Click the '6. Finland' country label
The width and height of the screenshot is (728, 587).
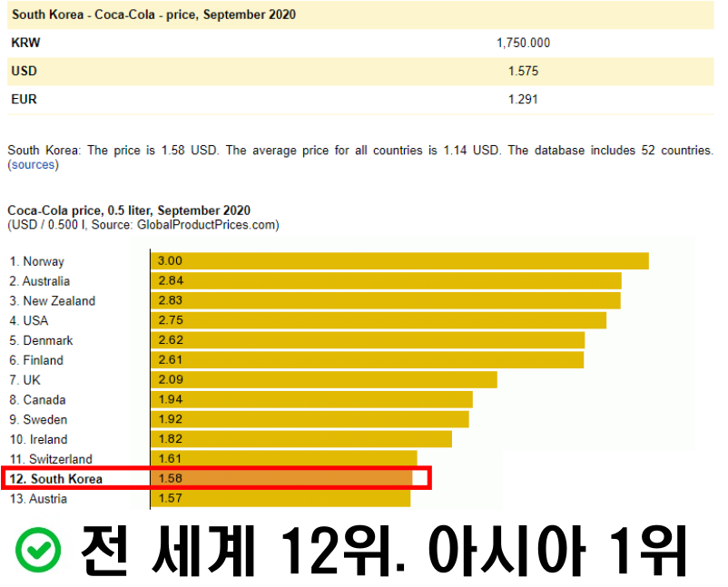tap(36, 360)
